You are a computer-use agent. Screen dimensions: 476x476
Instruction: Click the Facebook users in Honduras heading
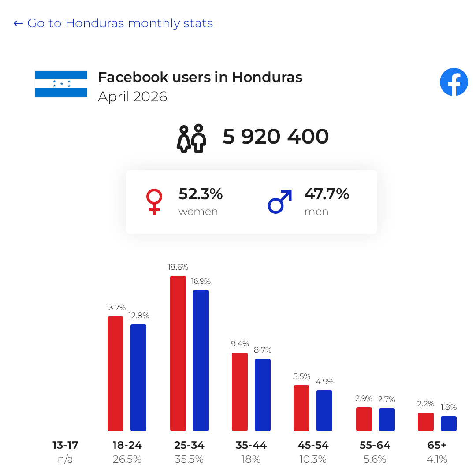201,77
